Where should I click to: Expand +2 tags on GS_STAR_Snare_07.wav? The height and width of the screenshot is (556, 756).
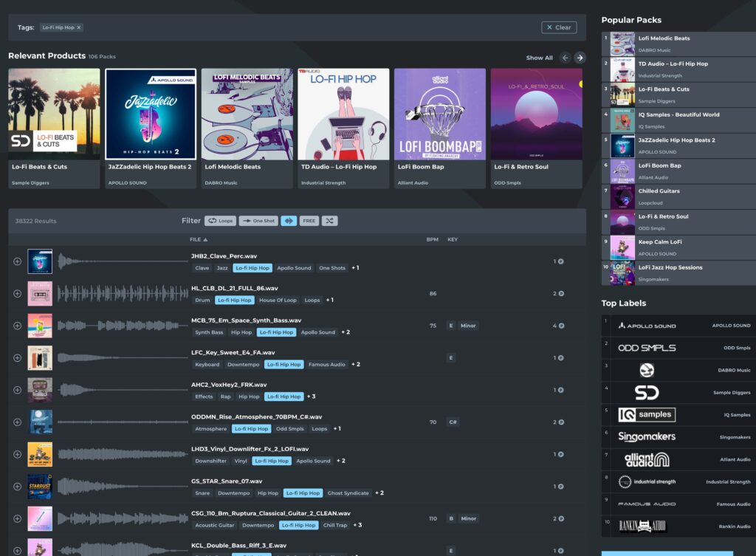click(379, 493)
